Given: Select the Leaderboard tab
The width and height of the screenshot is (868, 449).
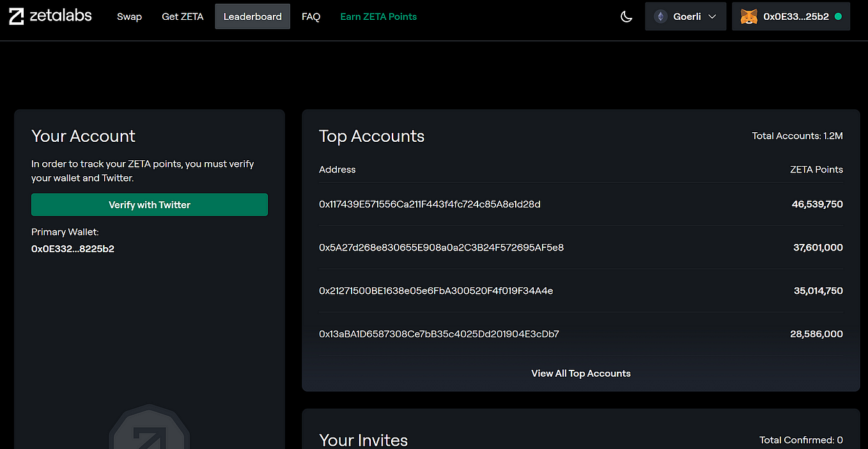Looking at the screenshot, I should tap(252, 16).
